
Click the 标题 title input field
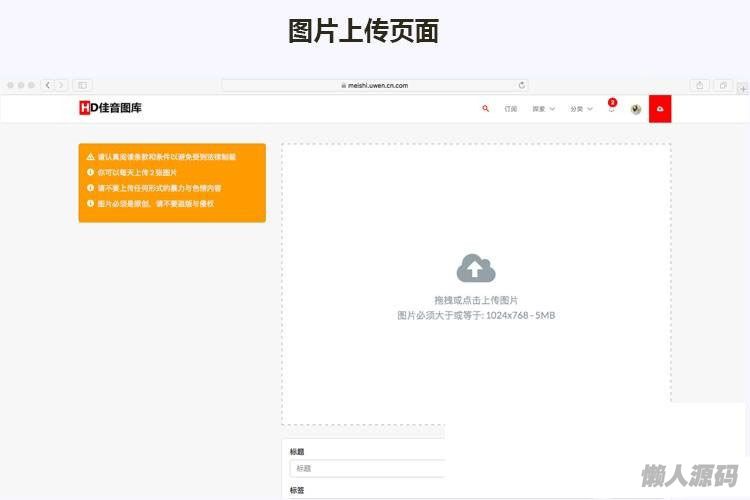tap(366, 468)
